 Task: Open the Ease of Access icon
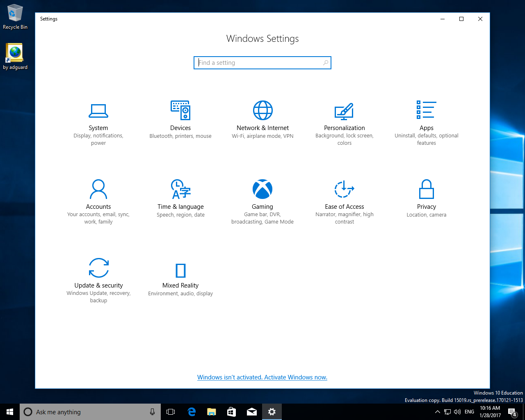[344, 189]
